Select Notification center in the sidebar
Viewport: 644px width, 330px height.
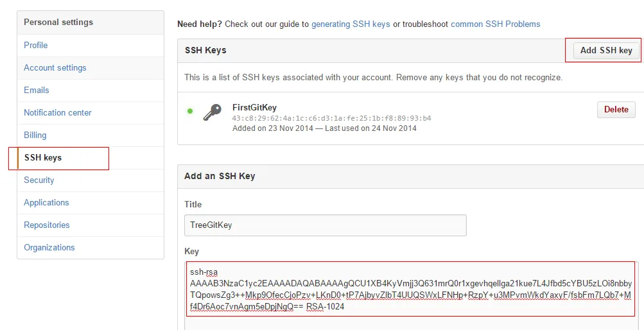click(58, 112)
